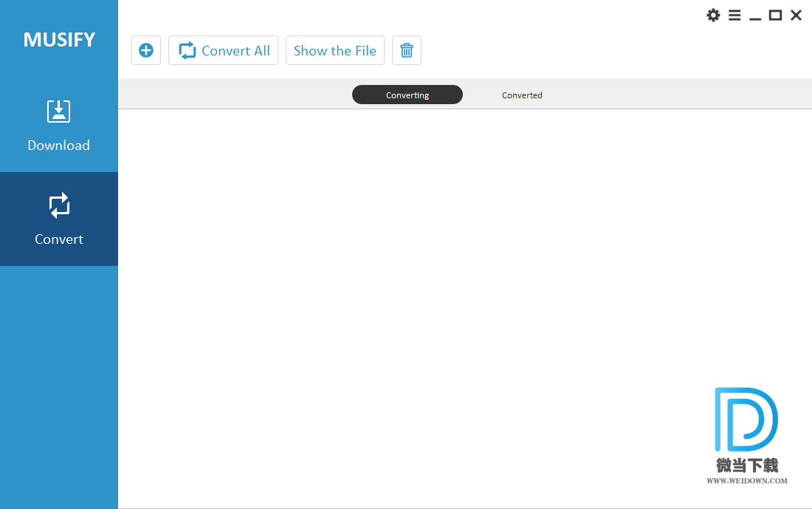Switch to the Converted tab
The image size is (812, 509).
[522, 95]
